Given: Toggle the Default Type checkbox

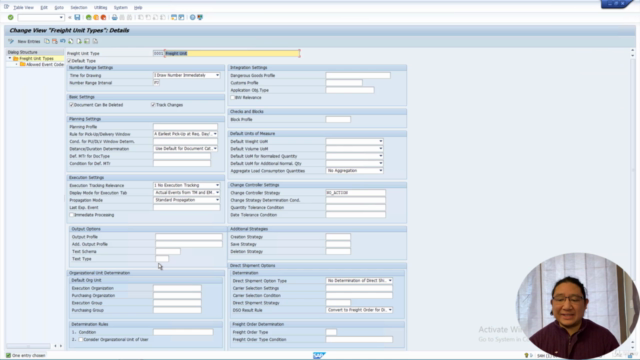Looking at the screenshot, I should pos(69,61).
